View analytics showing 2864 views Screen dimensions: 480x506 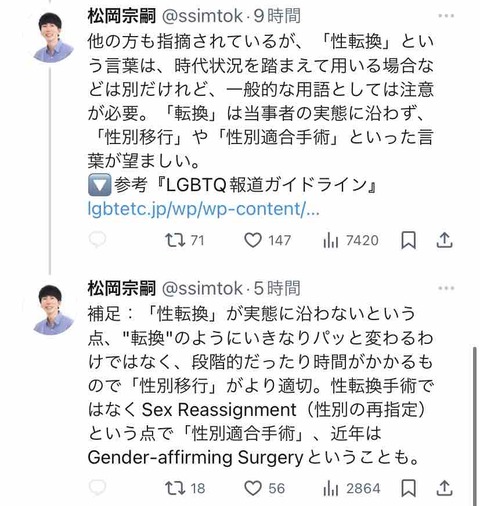click(352, 488)
